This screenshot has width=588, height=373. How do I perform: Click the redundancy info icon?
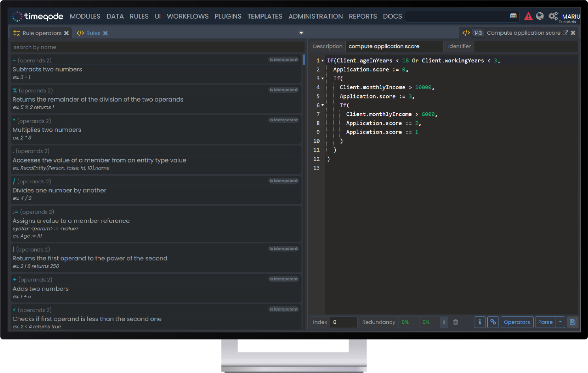[x=444, y=322]
